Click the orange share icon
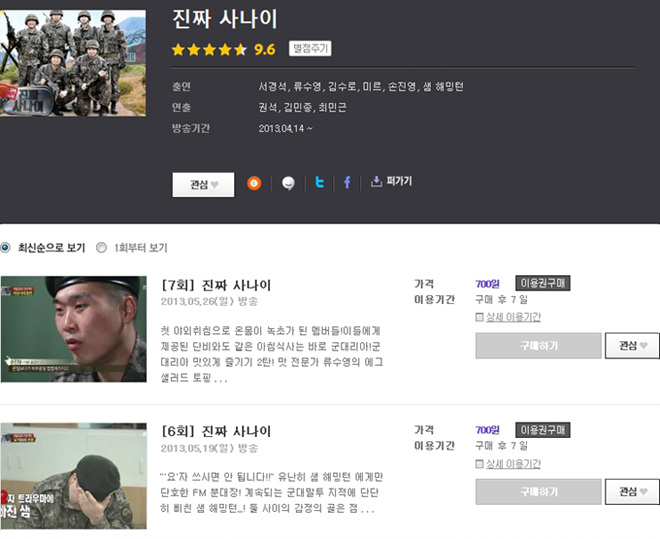 (x=254, y=183)
